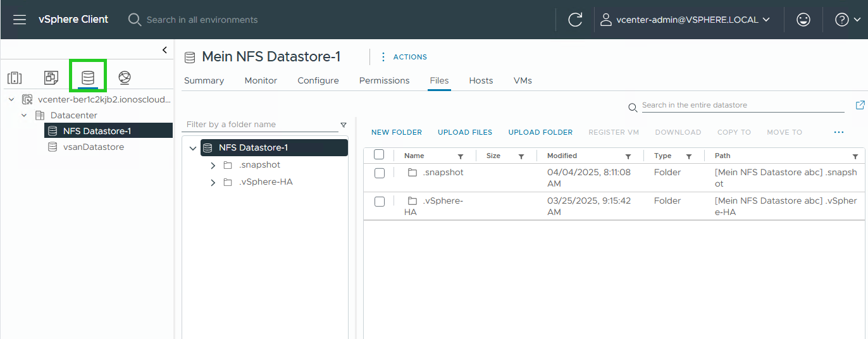This screenshot has height=339, width=868.
Task: Click the search magnifier in top bar
Action: [135, 20]
